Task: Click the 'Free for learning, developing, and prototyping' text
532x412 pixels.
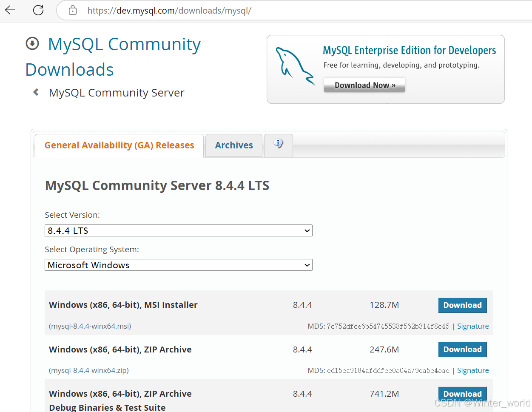Action: pos(401,65)
